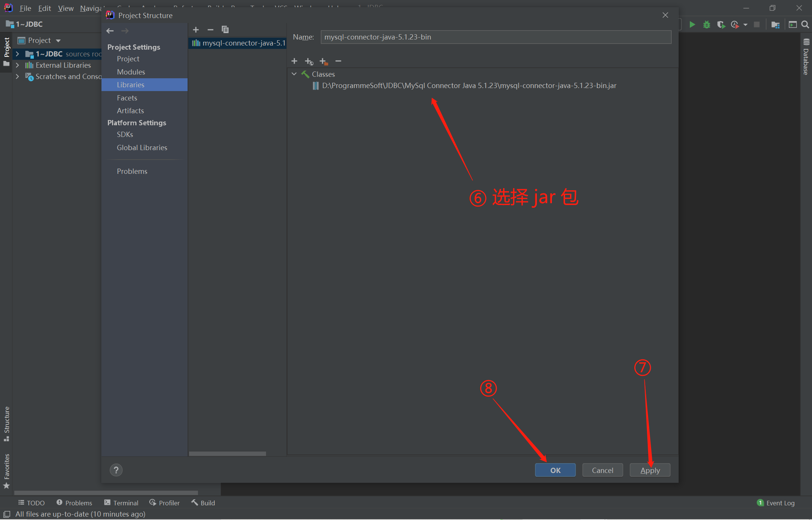Expand the 1~JDBC project folder
Screen dimensions: 812x520
[17, 54]
